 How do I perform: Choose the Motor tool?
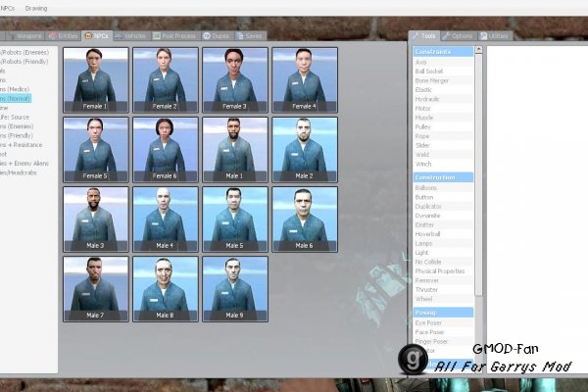click(443, 109)
